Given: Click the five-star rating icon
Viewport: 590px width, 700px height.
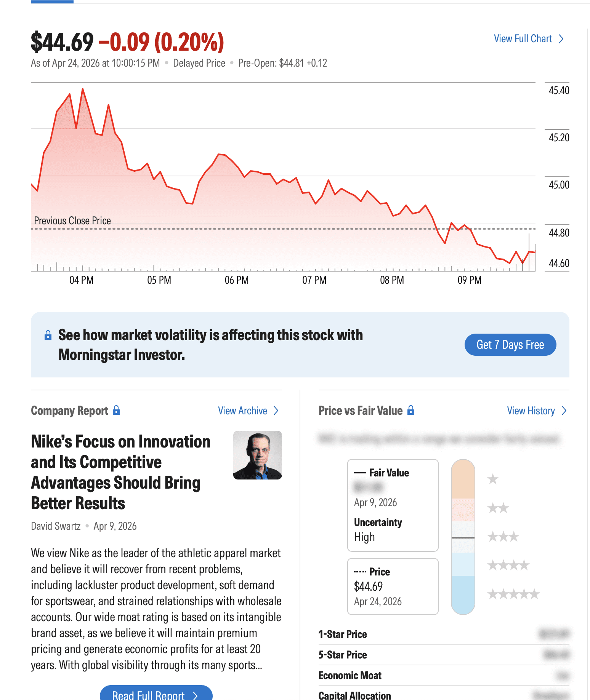Looking at the screenshot, I should pyautogui.click(x=513, y=594).
